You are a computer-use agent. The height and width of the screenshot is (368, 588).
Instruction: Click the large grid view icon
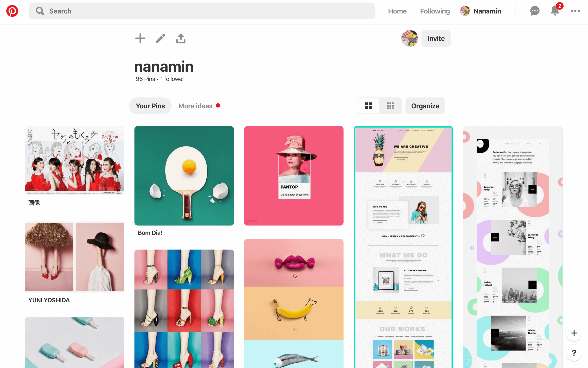click(368, 106)
